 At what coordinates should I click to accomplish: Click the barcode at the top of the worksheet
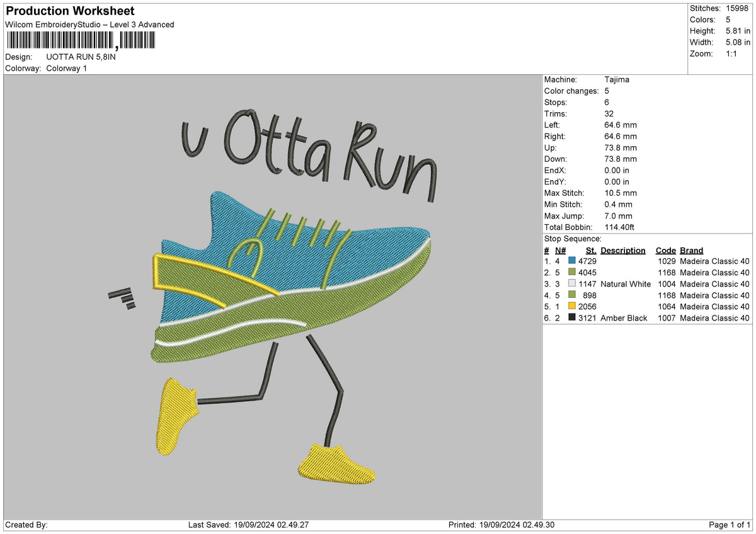point(80,41)
